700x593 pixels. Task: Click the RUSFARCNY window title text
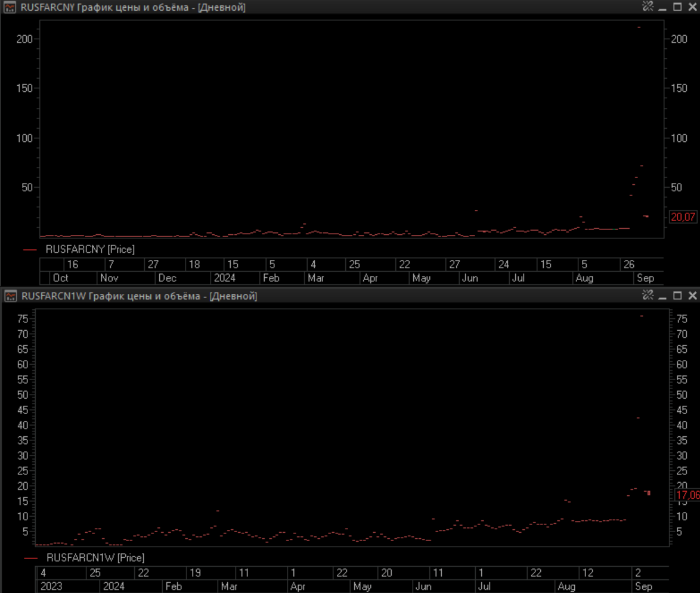(133, 8)
